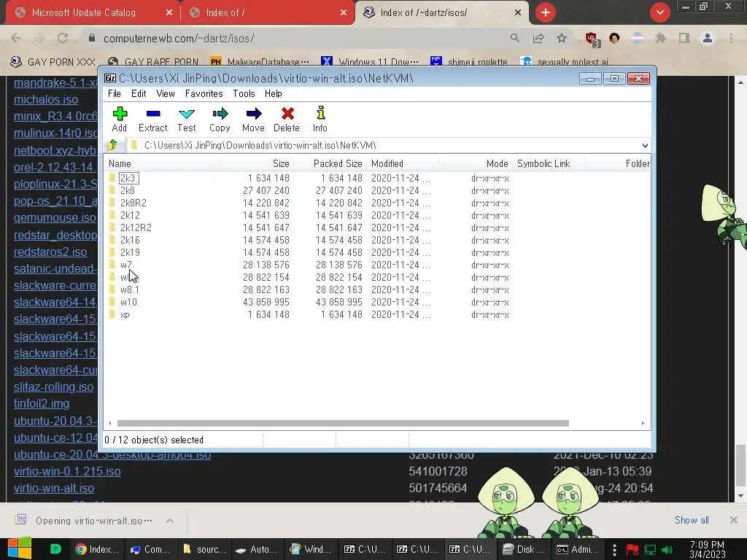Click Show all downloads
This screenshot has width=747, height=560.
coord(692,520)
